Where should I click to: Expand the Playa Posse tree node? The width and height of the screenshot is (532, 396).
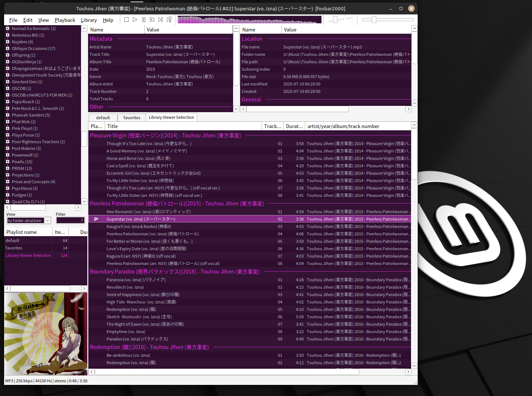(x=7, y=135)
